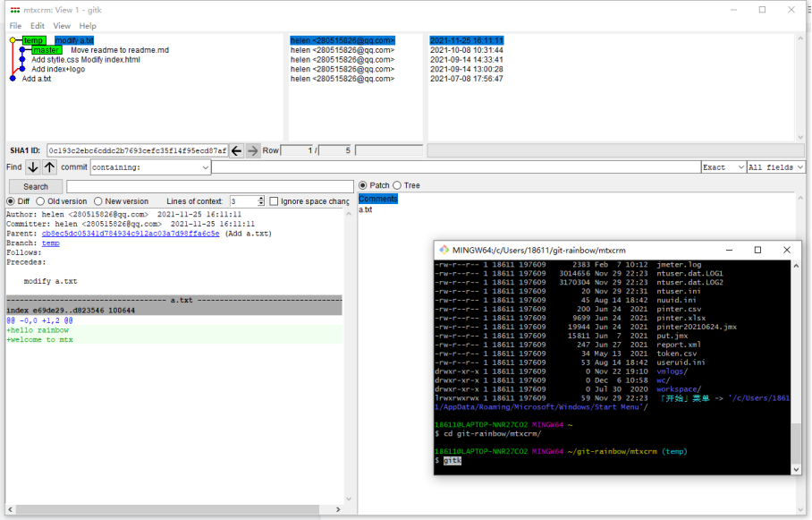Select the yellow HEAD commit node

[13, 40]
